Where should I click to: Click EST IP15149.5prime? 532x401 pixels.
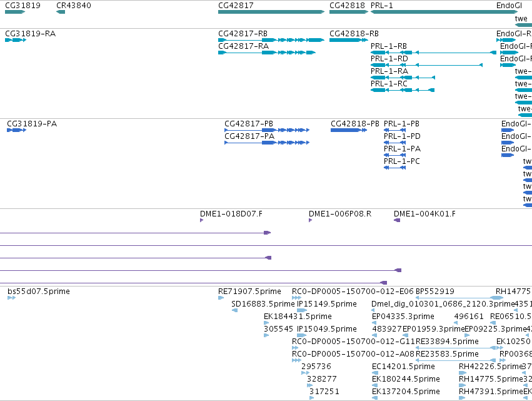[302, 311]
